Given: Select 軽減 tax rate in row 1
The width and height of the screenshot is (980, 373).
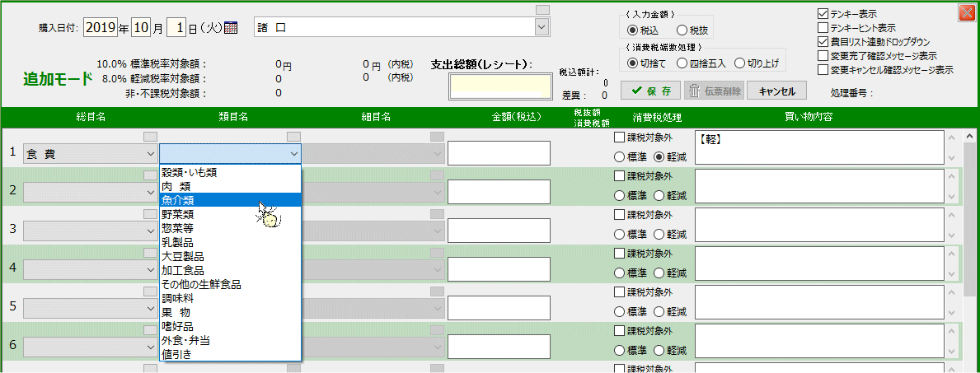Looking at the screenshot, I should pos(659,156).
